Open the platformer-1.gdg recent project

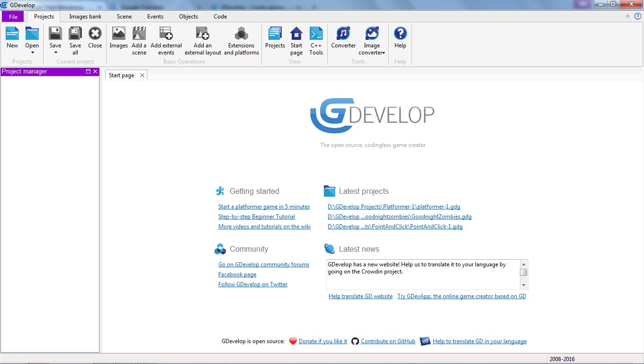pyautogui.click(x=394, y=206)
